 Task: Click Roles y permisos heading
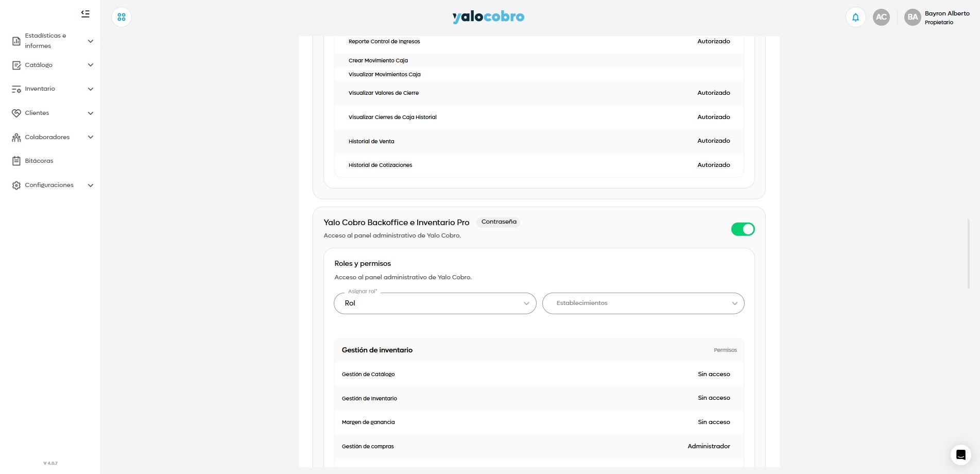(x=363, y=263)
